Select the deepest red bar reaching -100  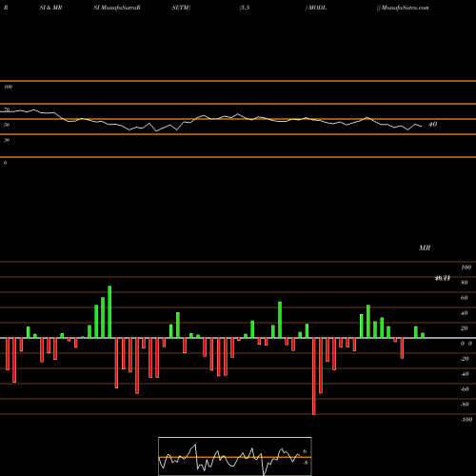[314, 376]
